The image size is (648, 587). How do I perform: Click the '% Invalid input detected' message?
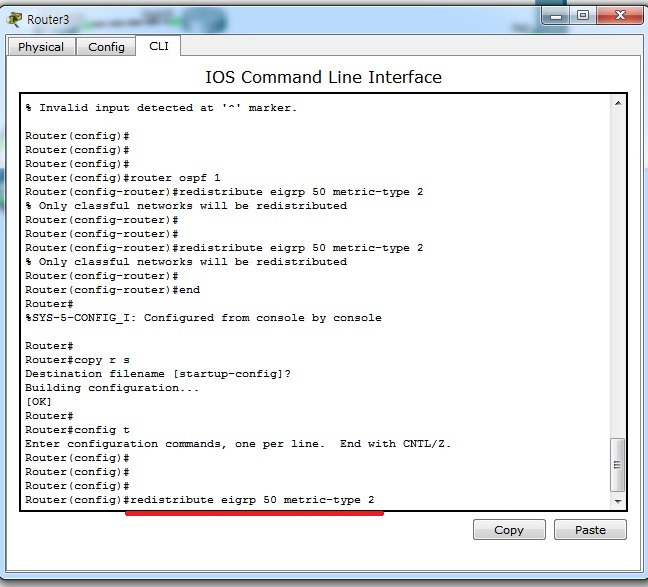click(x=161, y=108)
